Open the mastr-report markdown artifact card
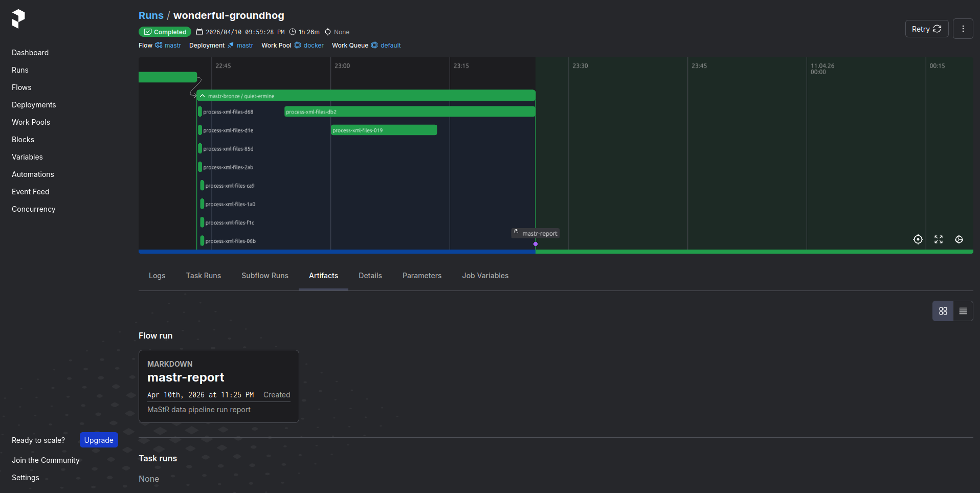This screenshot has height=493, width=980. tap(218, 386)
